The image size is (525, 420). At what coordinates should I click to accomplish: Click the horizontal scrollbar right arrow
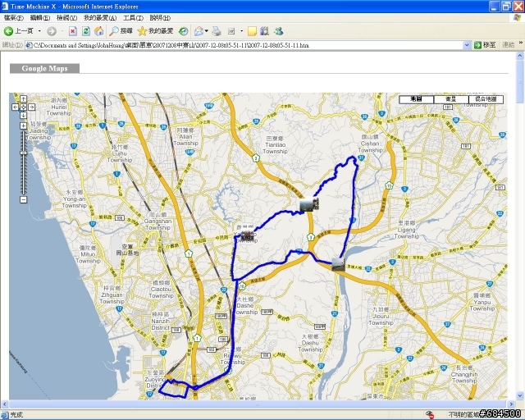(x=511, y=404)
